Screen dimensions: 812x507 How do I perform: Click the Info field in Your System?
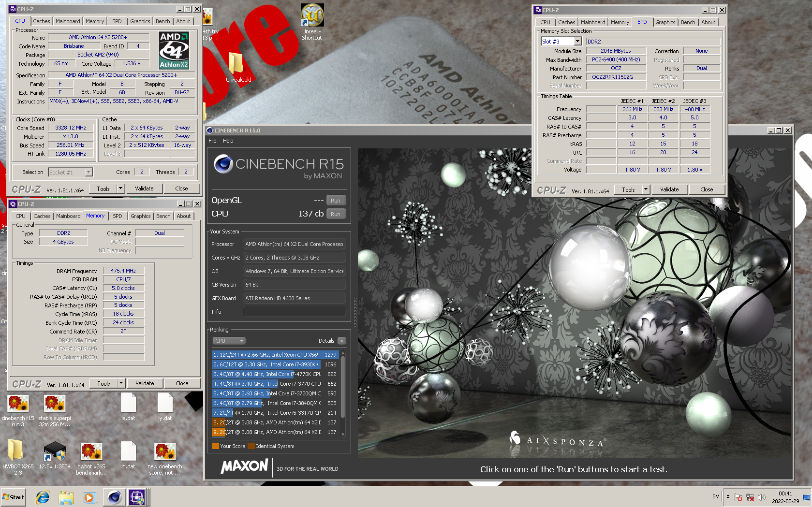295,312
